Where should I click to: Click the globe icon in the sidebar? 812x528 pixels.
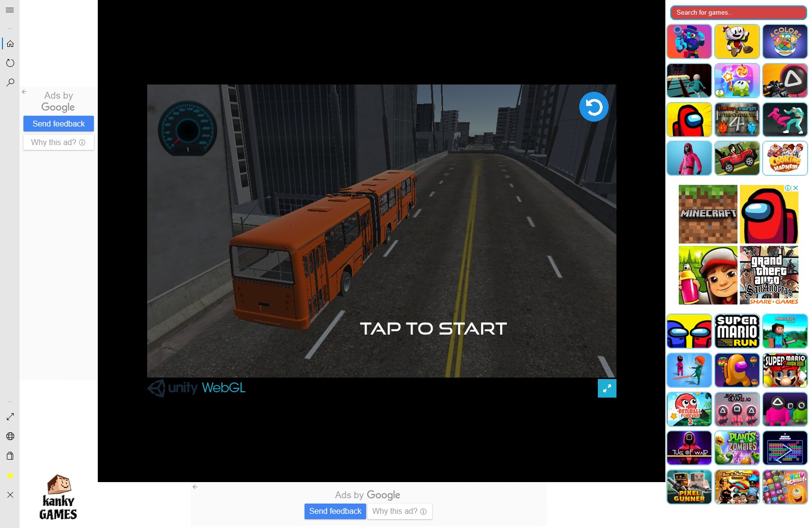pyautogui.click(x=10, y=436)
